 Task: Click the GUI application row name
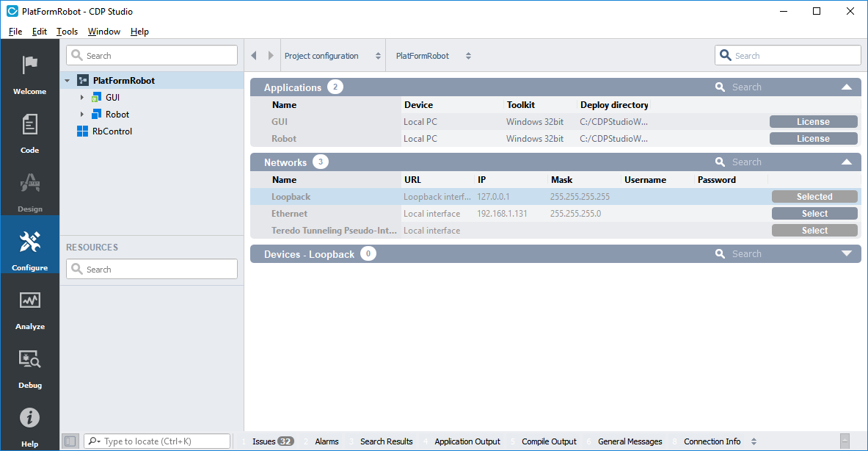(x=280, y=122)
